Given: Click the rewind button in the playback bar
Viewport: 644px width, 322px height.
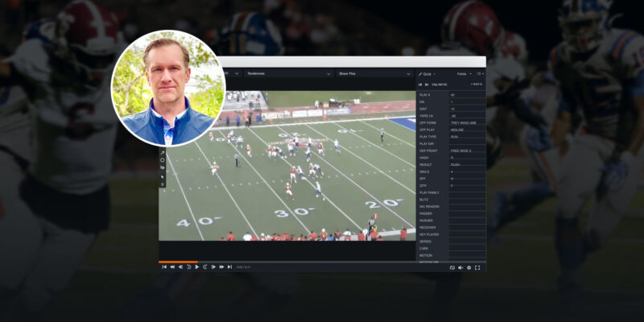Looking at the screenshot, I should pyautogui.click(x=172, y=266).
